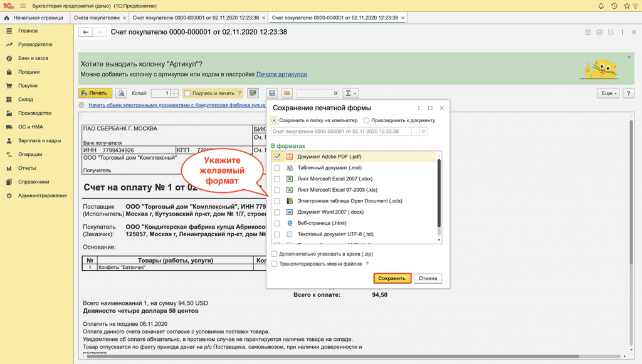Open the notifications bell icon
This screenshot has height=364, width=642.
[601, 6]
